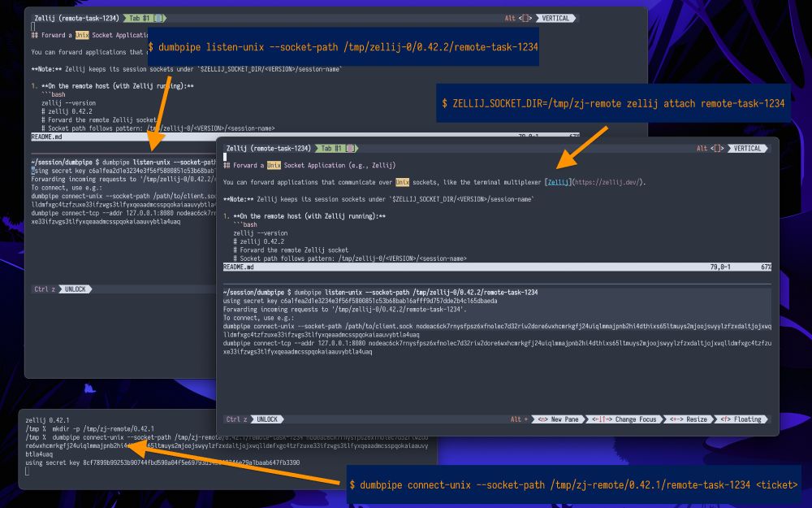The height and width of the screenshot is (508, 812).
Task: Click the VERTICAL layout indicator in the back window
Action: [555, 18]
